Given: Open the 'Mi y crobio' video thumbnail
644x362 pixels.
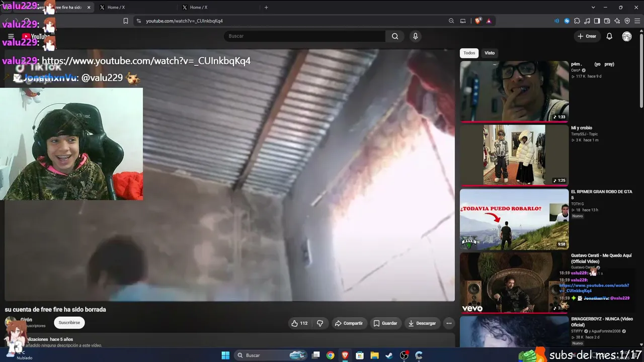Looking at the screenshot, I should pos(514,155).
